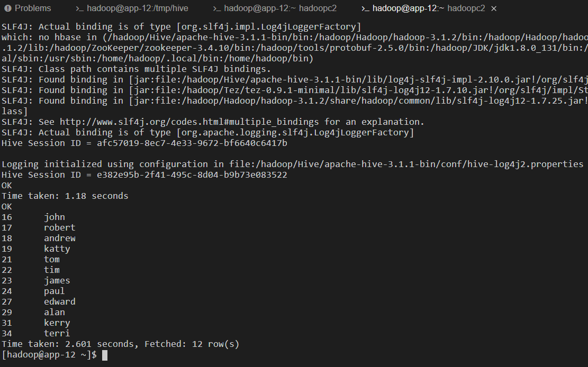The width and height of the screenshot is (588, 367).
Task: Open the slf4j.org multiple_bindings URL
Action: [x=189, y=122]
